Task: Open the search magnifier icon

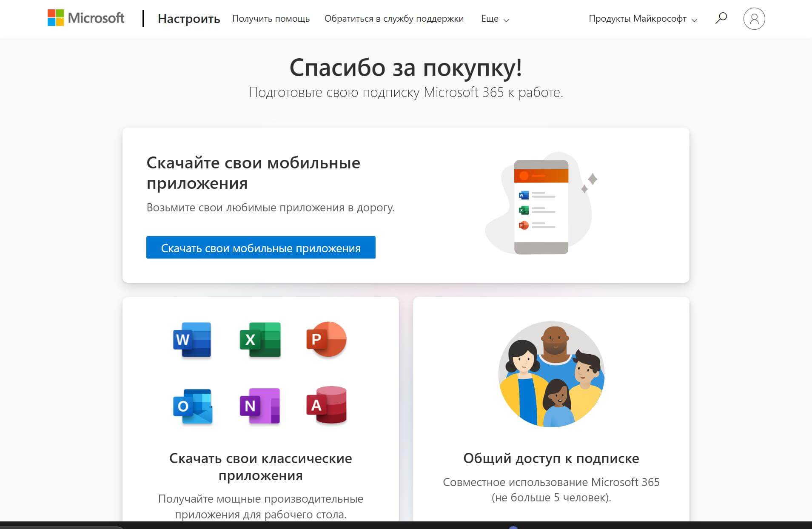Action: [721, 18]
